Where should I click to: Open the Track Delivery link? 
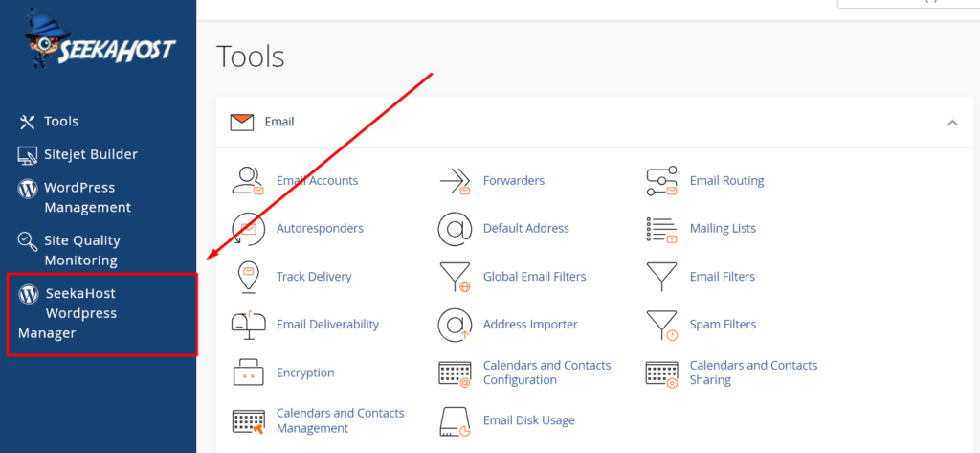314,277
